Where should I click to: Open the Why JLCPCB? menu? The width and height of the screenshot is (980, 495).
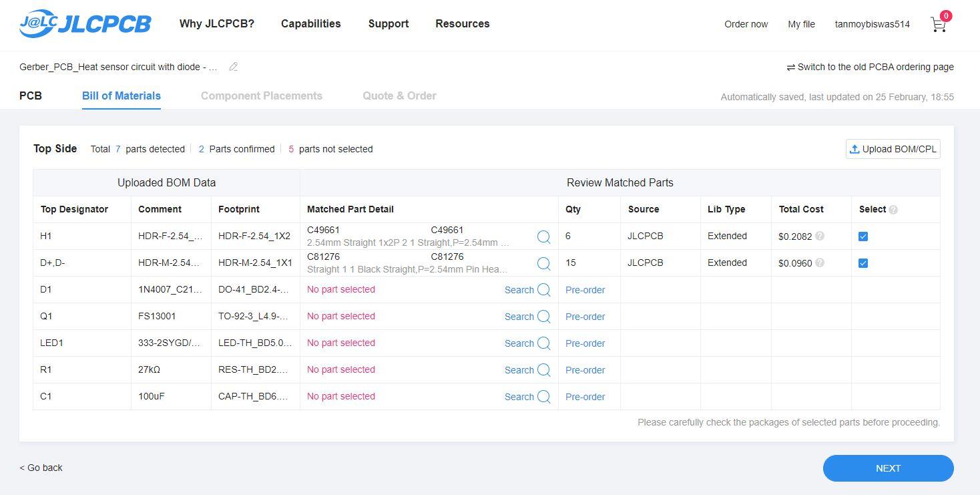[217, 23]
